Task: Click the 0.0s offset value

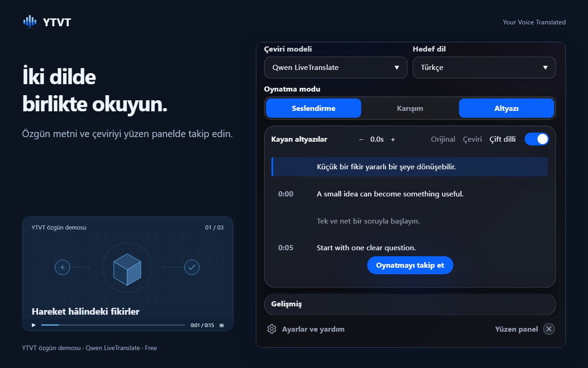Action: coord(377,139)
